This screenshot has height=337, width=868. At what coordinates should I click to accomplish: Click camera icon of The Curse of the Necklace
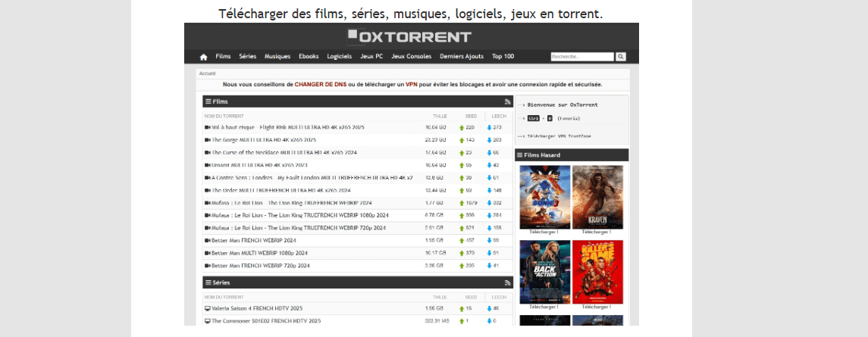[208, 153]
